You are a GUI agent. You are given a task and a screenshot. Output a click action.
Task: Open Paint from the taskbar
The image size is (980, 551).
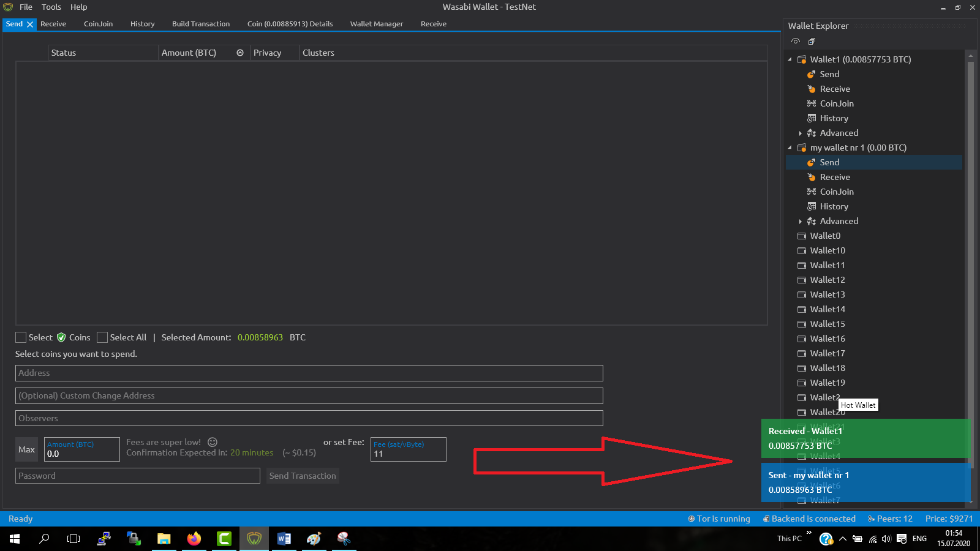(x=314, y=539)
